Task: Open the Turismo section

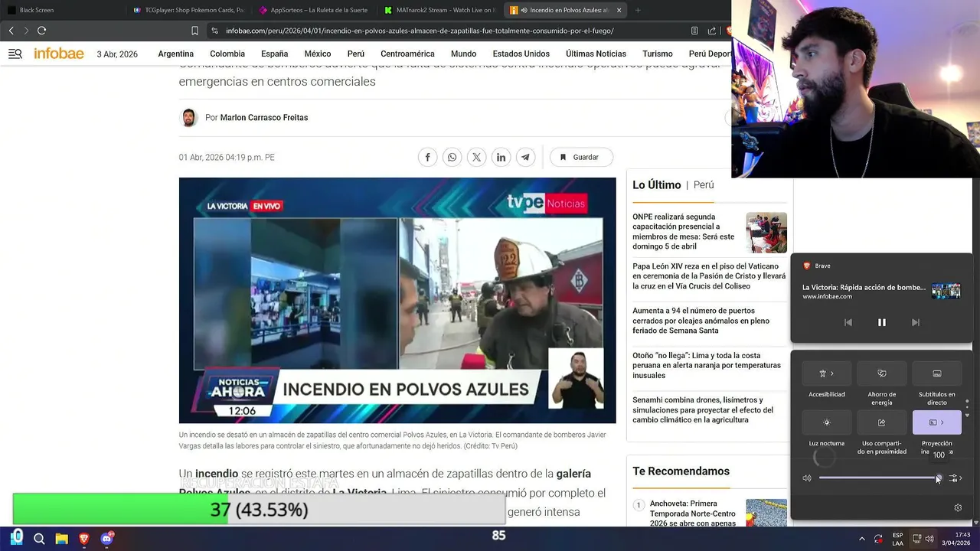Action: (657, 54)
